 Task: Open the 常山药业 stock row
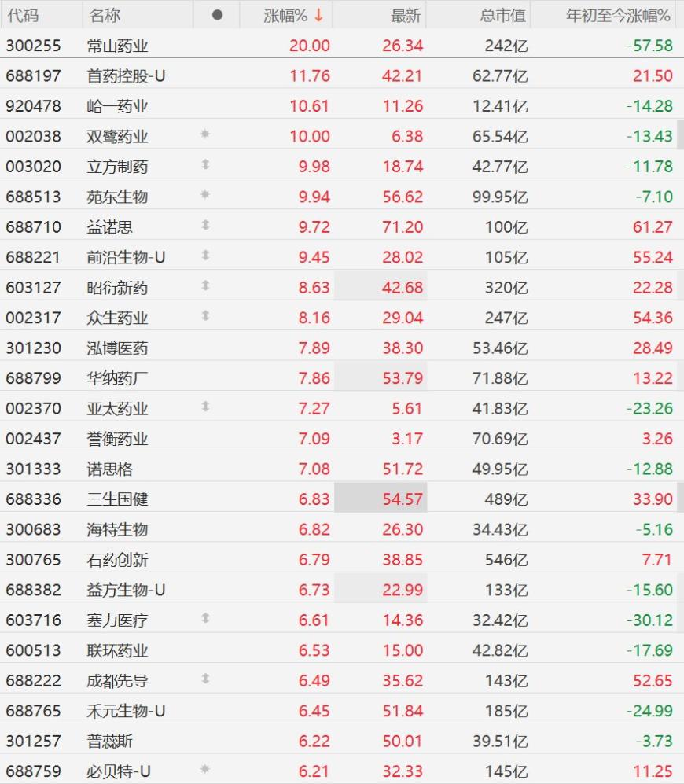point(342,46)
